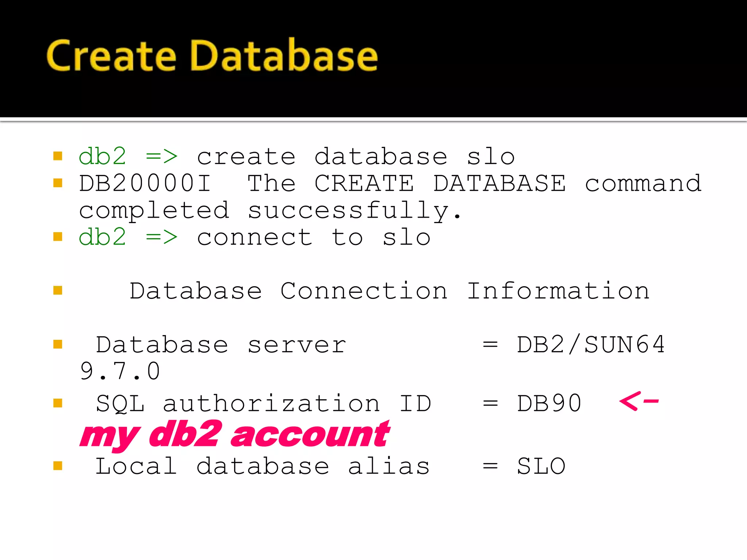Click the 'DB2/SUN64' server value

pos(591,345)
